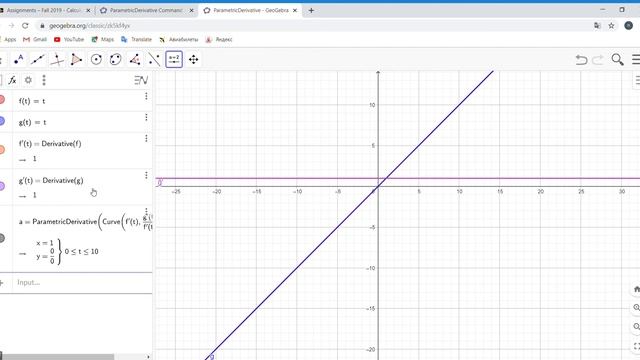The height and width of the screenshot is (360, 640).
Task: Click the graphics view zoom in button
Action: (636, 307)
